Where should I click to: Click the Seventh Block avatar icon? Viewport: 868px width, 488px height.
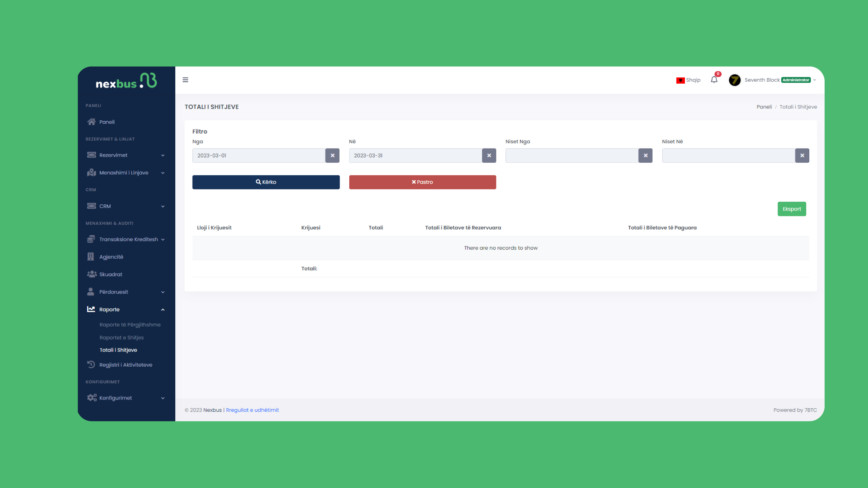tap(734, 80)
